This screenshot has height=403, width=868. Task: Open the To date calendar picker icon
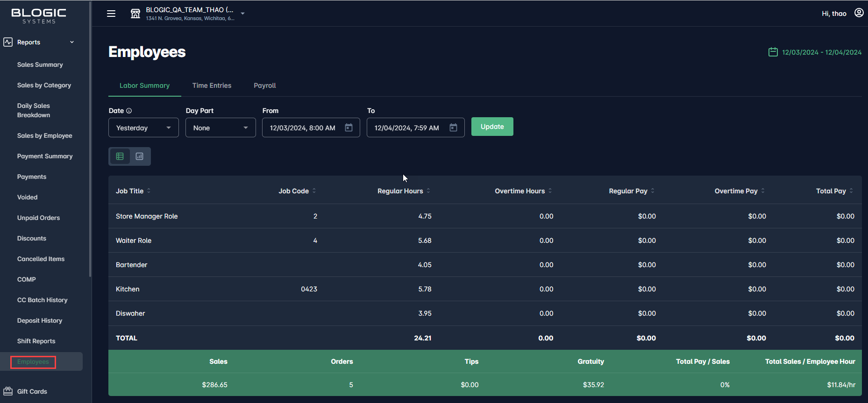pos(453,127)
